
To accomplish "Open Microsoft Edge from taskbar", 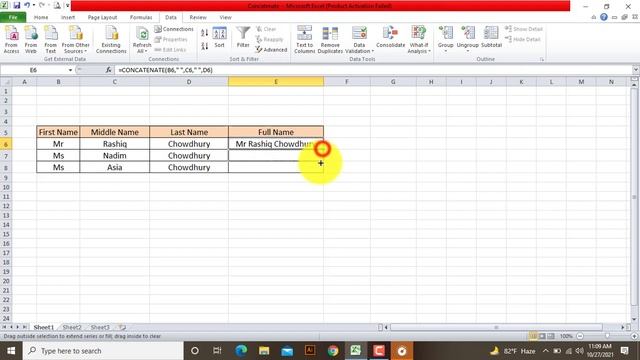I will 241,351.
